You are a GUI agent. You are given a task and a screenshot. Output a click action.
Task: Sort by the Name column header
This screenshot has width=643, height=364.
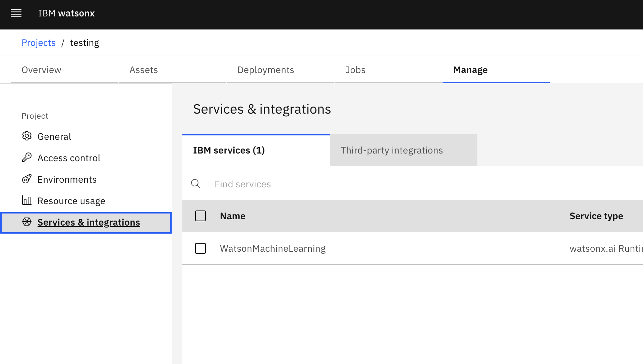coord(233,216)
